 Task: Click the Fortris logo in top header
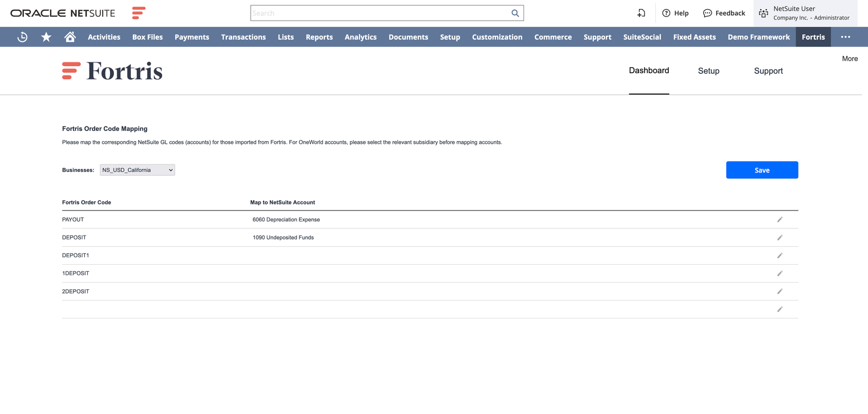point(139,13)
